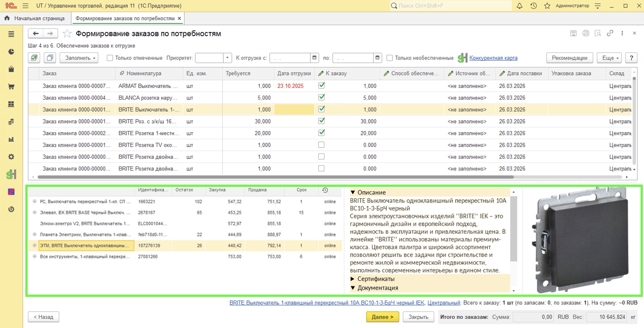This screenshot has height=328, width=644.
Task: Open the 'Конкурентная карта' link
Action: [x=493, y=58]
